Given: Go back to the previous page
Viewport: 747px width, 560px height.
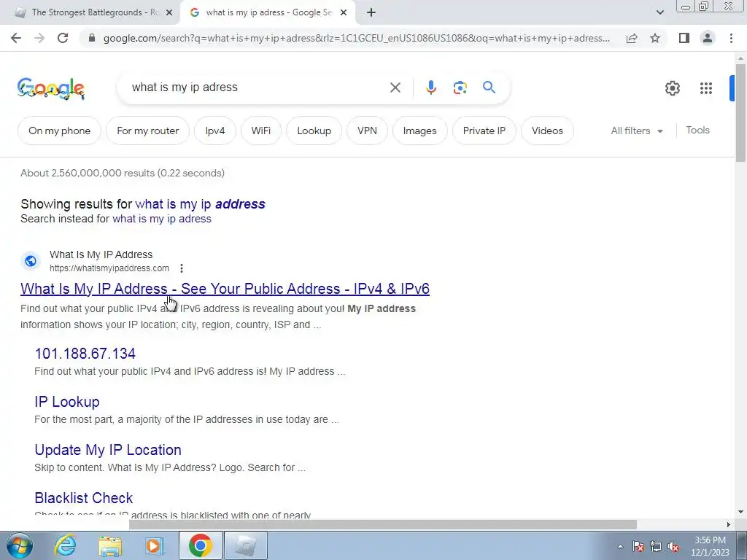Looking at the screenshot, I should click(x=16, y=38).
